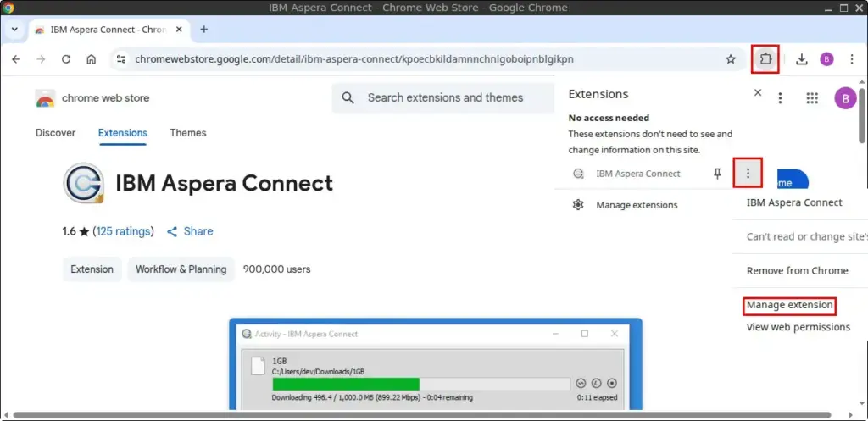The width and height of the screenshot is (868, 421).
Task: Select IBM Aspera Connect in the Extensions panel
Action: tap(637, 174)
